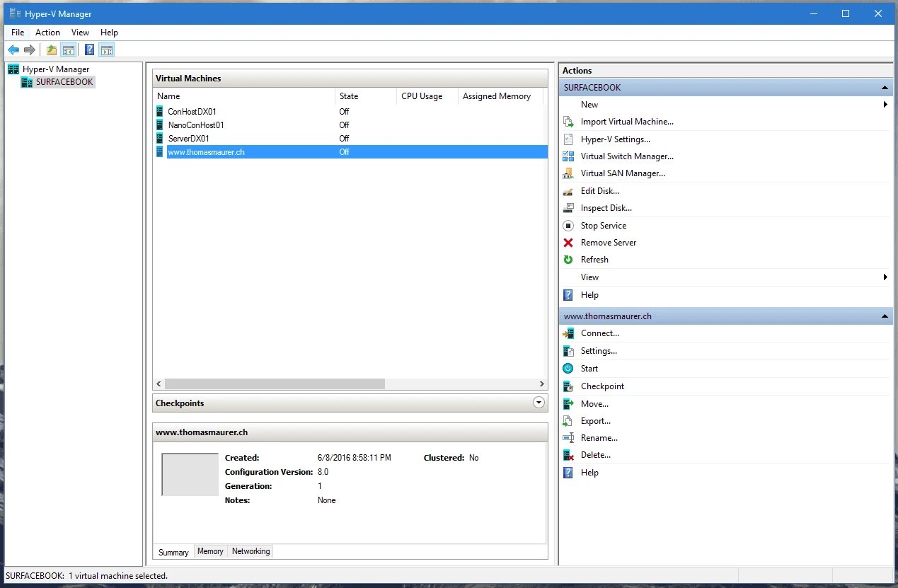
Task: Sort by the Name column header
Action: [x=244, y=96]
